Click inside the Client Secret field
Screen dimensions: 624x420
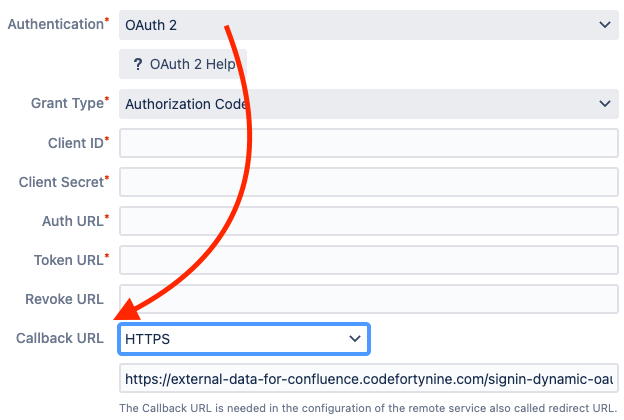click(368, 182)
